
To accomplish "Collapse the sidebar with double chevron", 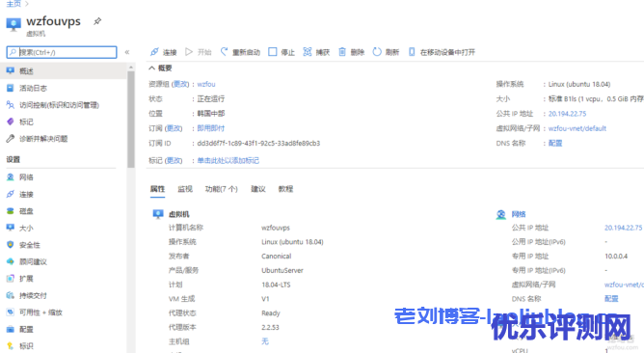I will (127, 52).
